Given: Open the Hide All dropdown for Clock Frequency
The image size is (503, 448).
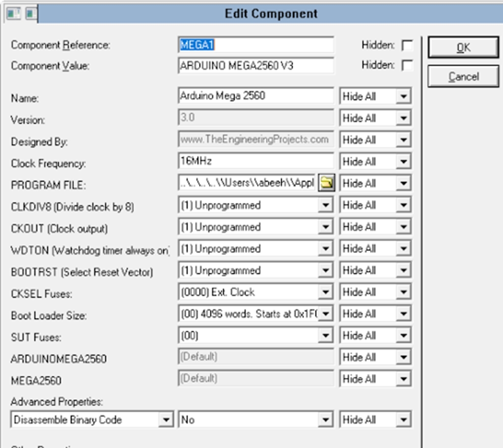Looking at the screenshot, I should click(375, 162).
